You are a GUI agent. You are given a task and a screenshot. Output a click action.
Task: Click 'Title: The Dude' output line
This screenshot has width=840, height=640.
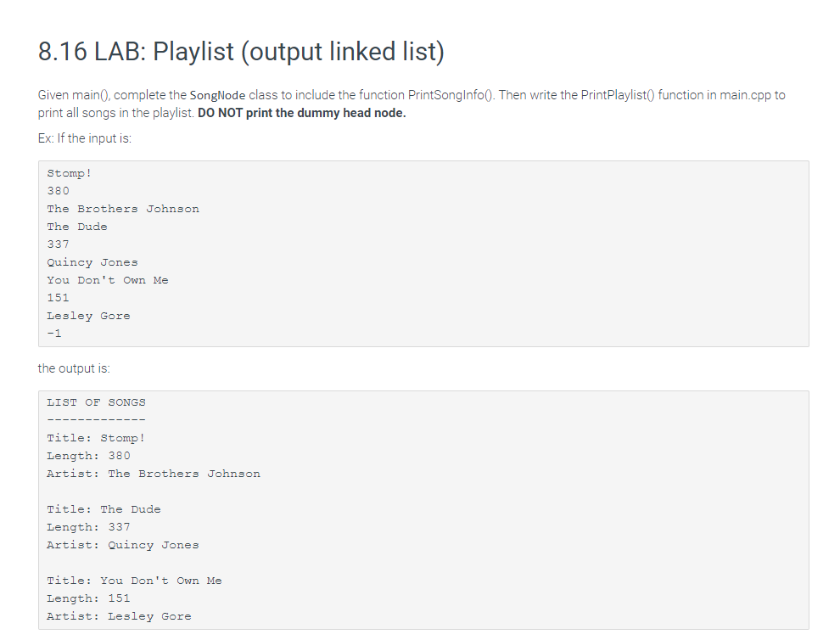(104, 509)
